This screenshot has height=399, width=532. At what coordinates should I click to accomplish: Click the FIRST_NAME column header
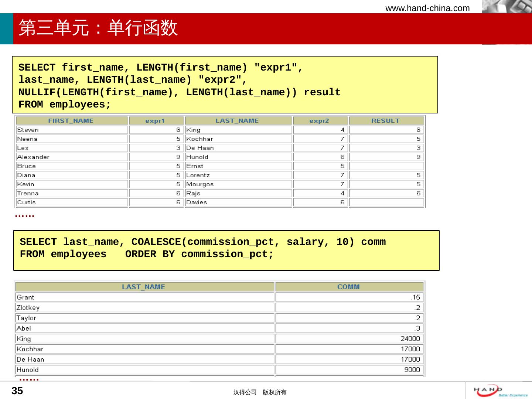[x=71, y=121]
